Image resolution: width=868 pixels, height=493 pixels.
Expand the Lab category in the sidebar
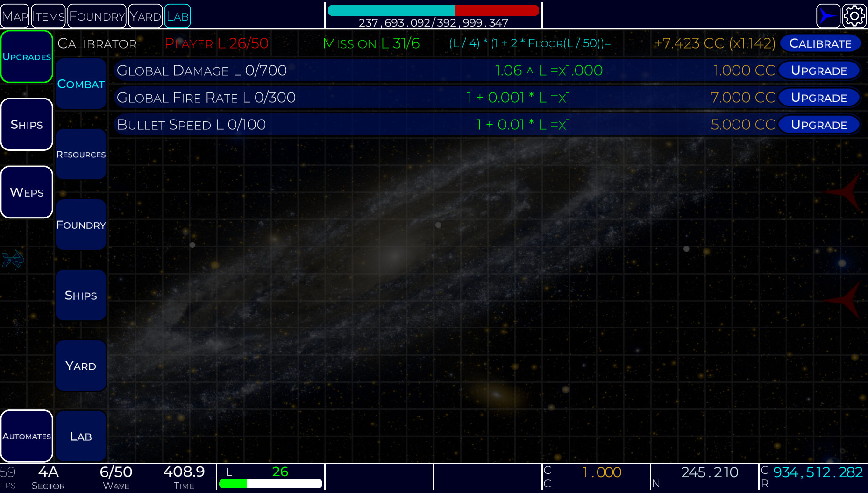(80, 436)
